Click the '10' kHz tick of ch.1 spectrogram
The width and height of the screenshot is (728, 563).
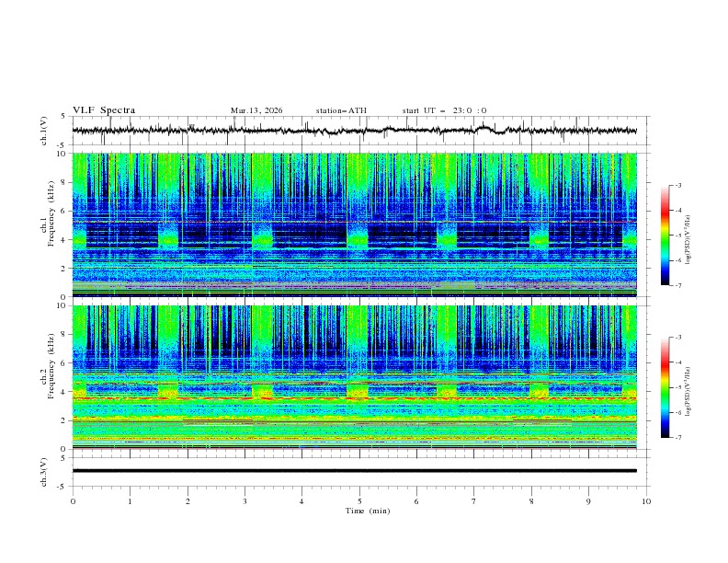(63, 154)
